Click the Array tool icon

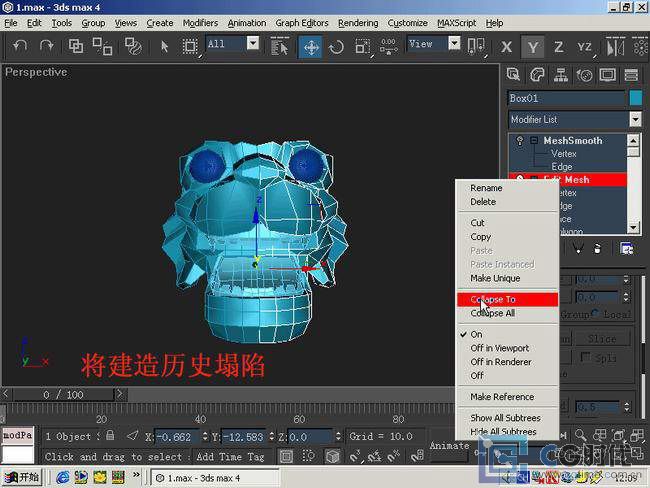641,46
